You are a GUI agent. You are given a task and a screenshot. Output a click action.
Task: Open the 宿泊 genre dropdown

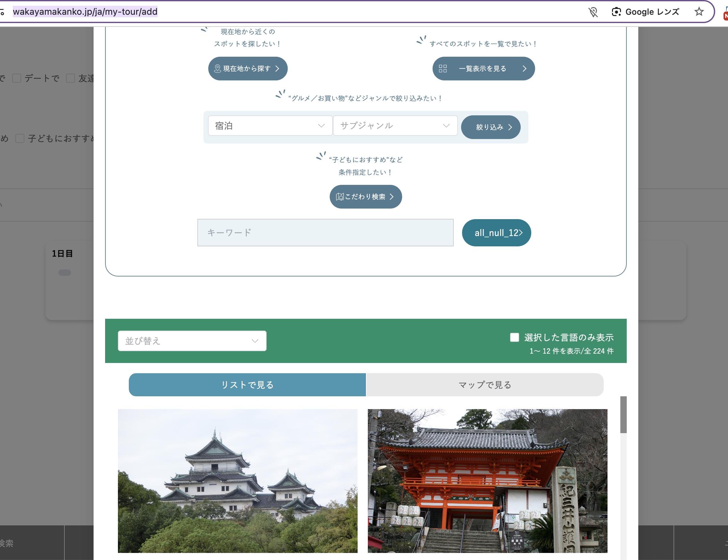coord(270,126)
